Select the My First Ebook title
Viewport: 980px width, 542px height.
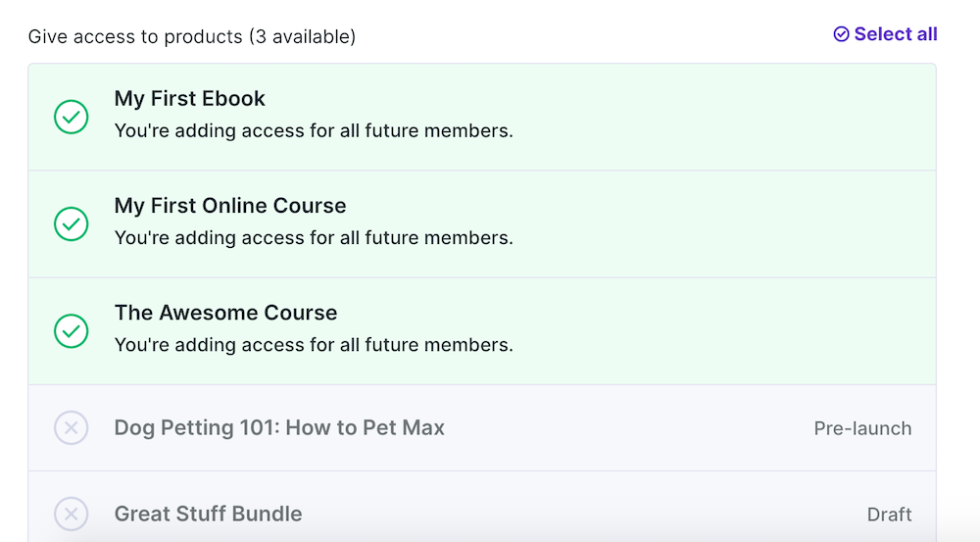pyautogui.click(x=190, y=99)
